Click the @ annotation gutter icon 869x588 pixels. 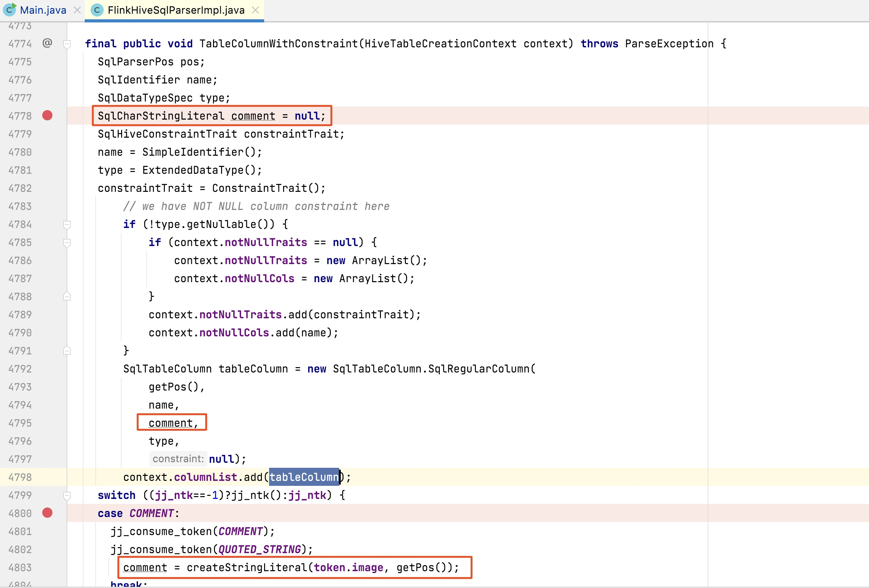click(x=47, y=43)
